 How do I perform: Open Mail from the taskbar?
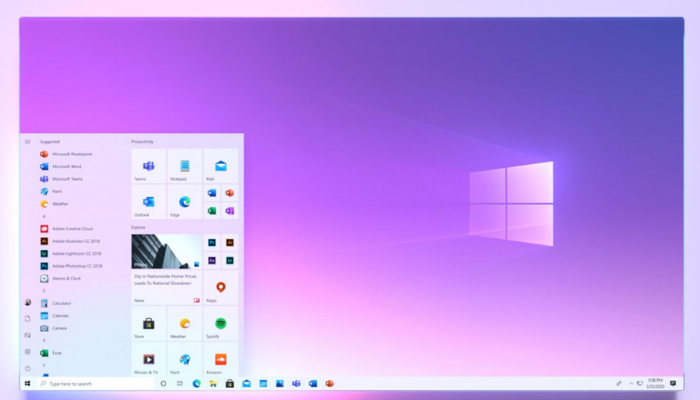click(x=246, y=383)
